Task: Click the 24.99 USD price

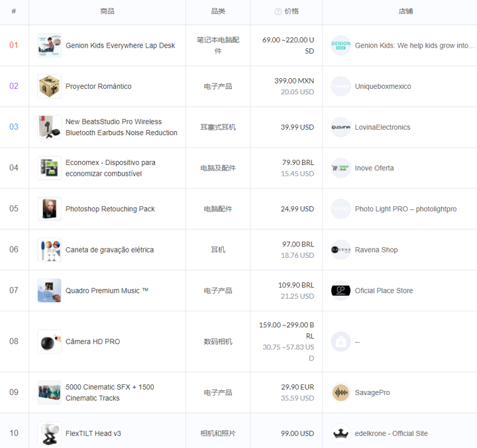Action: tap(297, 209)
